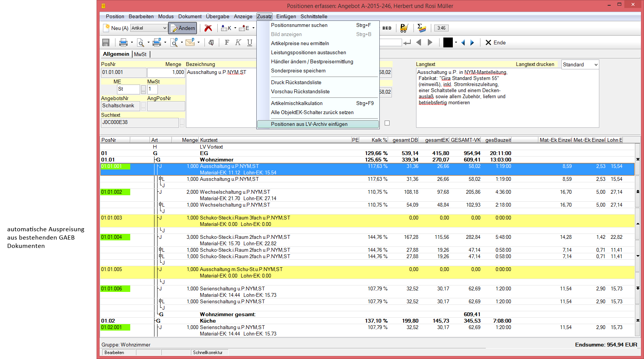This screenshot has height=359, width=644.
Task: Click the Menge input field 1,000
Action: (166, 72)
